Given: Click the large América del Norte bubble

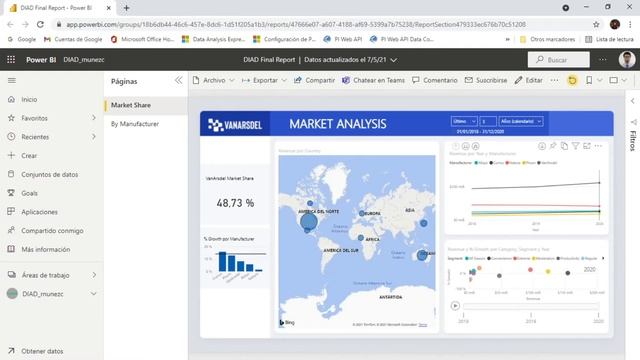Looking at the screenshot, I should coord(309,222).
